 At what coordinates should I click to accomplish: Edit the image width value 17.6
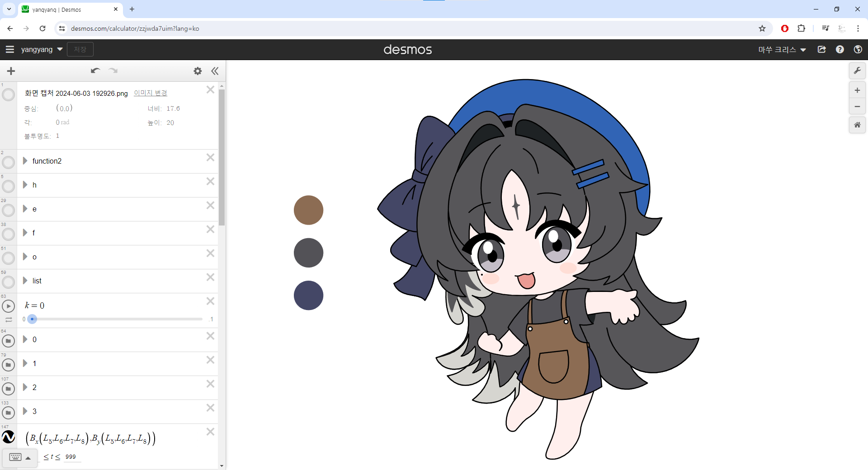[x=173, y=108]
